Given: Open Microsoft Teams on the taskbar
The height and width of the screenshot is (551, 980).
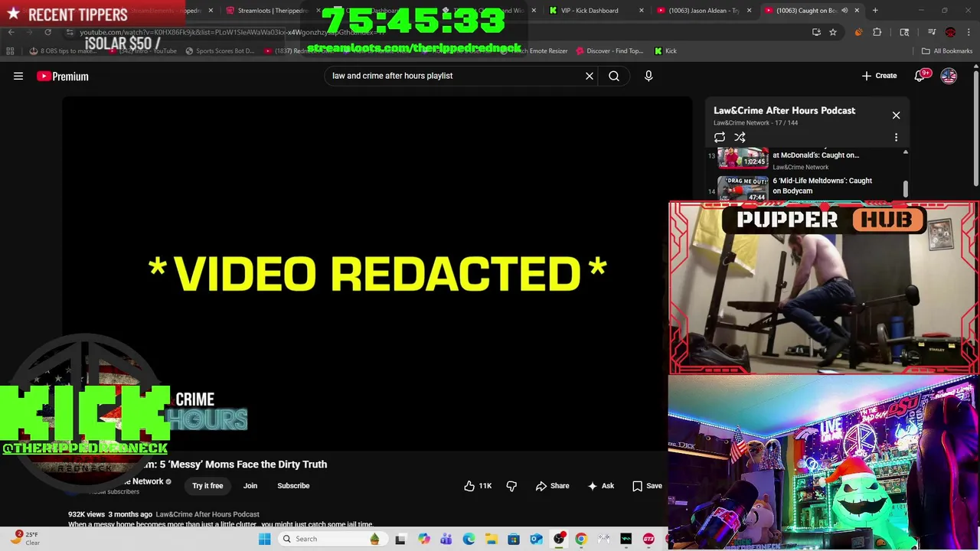Looking at the screenshot, I should (x=446, y=539).
